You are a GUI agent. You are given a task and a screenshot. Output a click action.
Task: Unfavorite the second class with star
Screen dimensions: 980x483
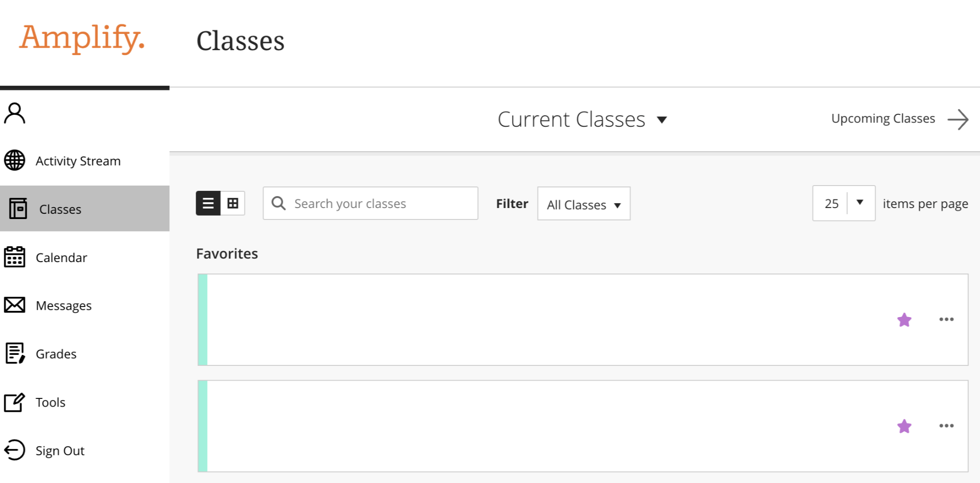(904, 426)
